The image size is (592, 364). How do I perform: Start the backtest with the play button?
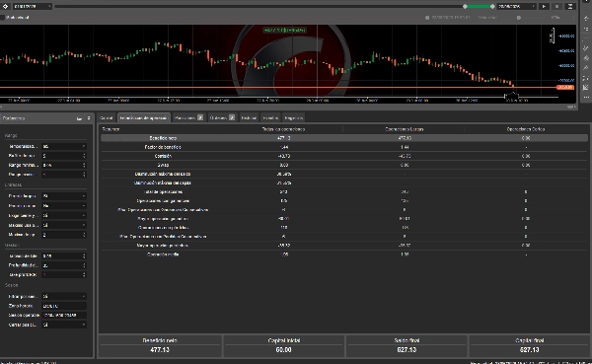tap(544, 7)
